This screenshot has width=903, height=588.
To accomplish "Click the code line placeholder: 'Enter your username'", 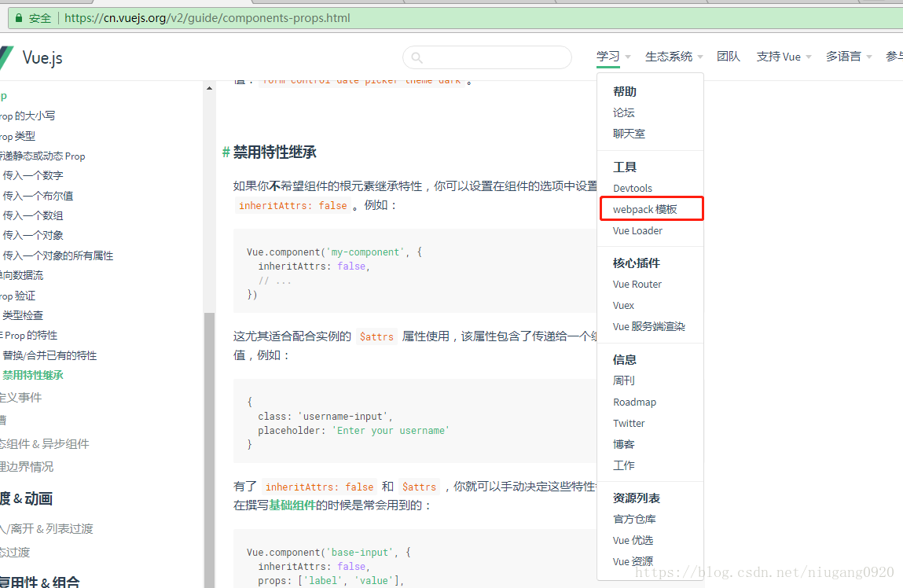I will pyautogui.click(x=354, y=431).
